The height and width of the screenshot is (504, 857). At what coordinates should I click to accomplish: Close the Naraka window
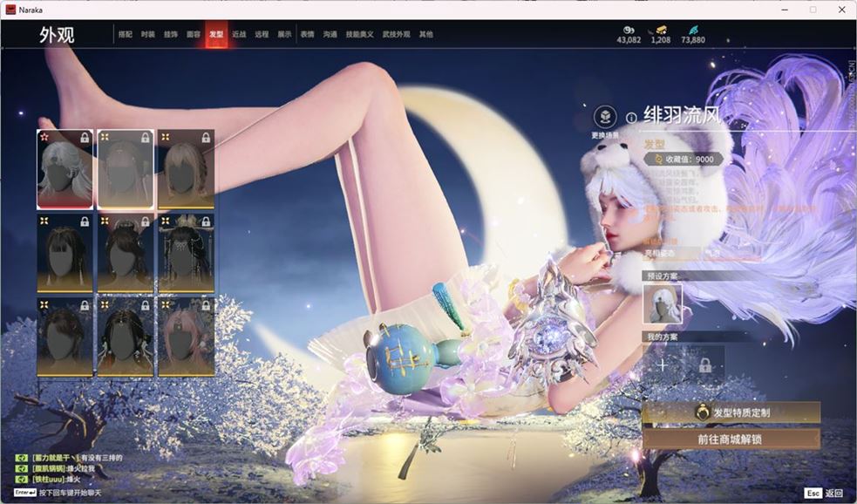point(841,10)
